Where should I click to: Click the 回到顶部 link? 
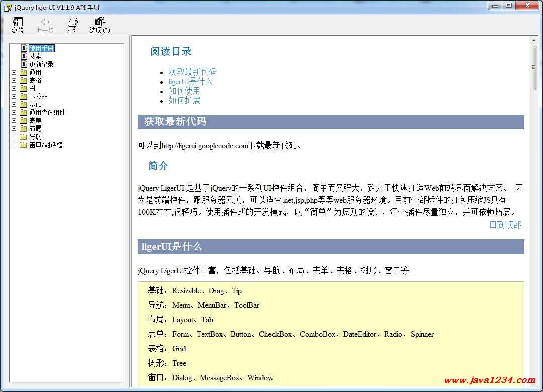[505, 225]
